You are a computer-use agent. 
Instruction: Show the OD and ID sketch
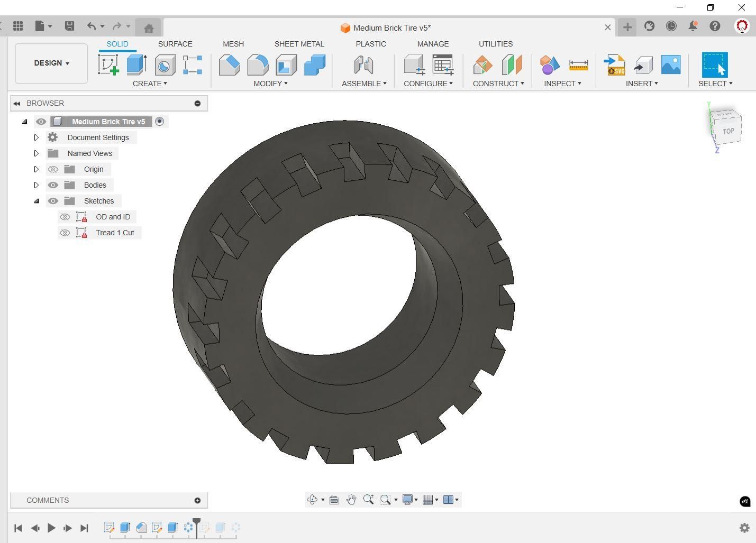(65, 217)
